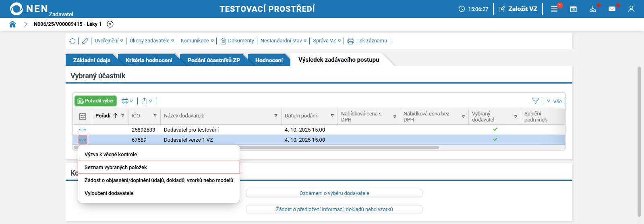Expand the Správa VZ dropdown
The image size is (644, 224).
(327, 41)
